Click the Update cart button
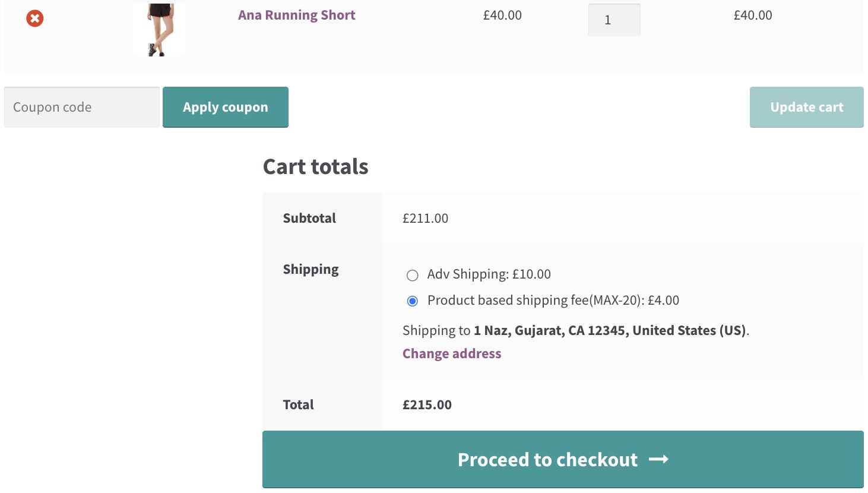 806,108
